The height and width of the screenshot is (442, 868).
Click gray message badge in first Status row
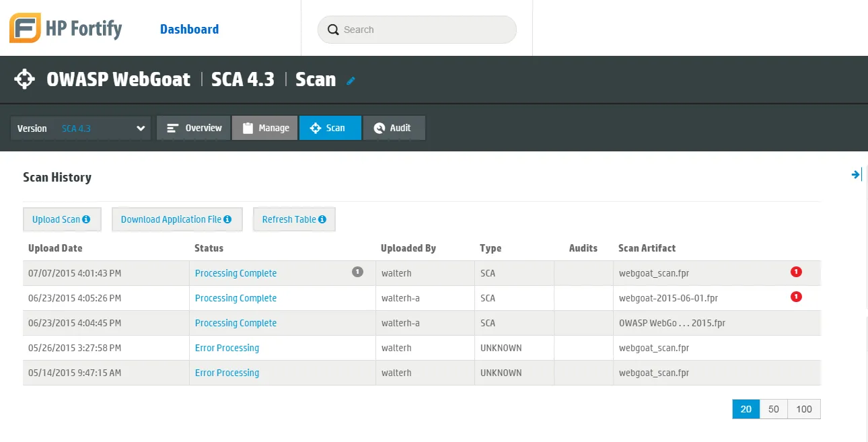click(357, 272)
